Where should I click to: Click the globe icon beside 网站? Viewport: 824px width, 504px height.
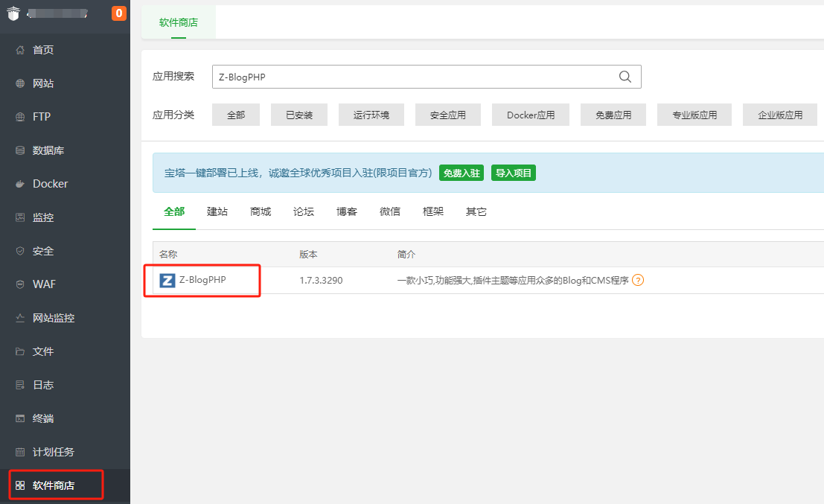pos(20,83)
